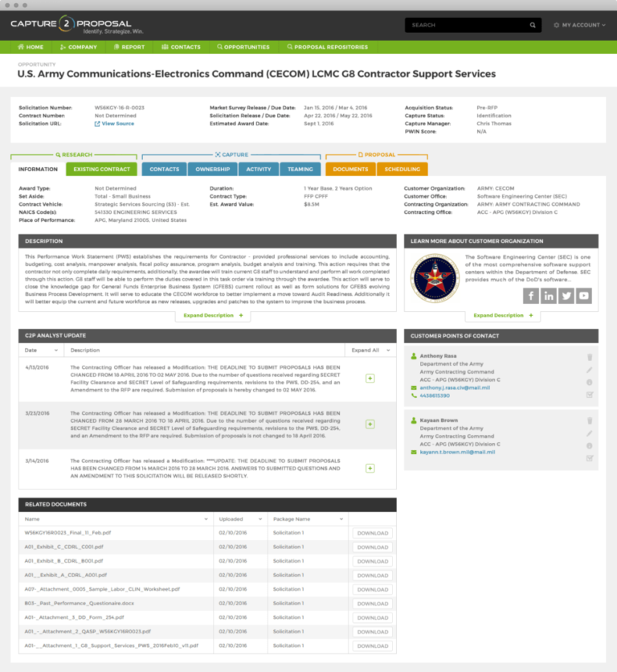
Task: Switch to the Information tab
Action: click(38, 170)
